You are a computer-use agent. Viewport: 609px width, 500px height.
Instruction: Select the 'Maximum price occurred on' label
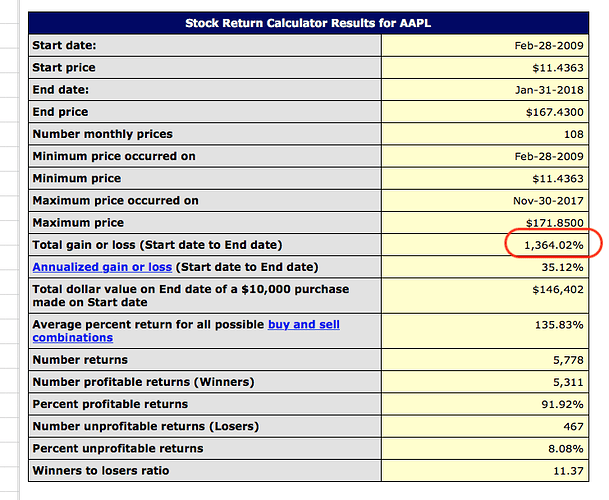(115, 201)
